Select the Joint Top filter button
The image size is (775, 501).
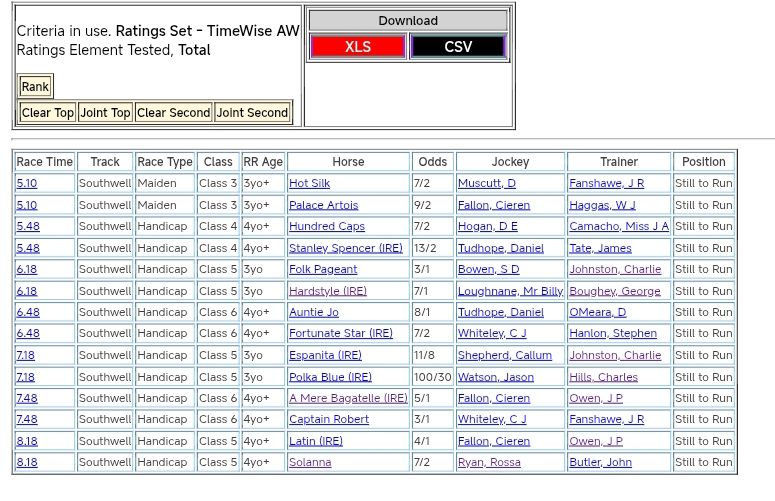tap(105, 113)
